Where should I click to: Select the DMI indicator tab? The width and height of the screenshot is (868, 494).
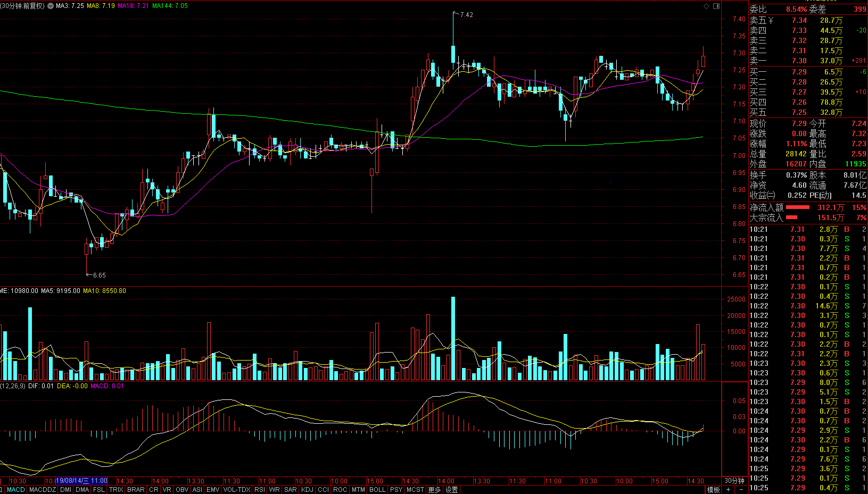[x=66, y=489]
